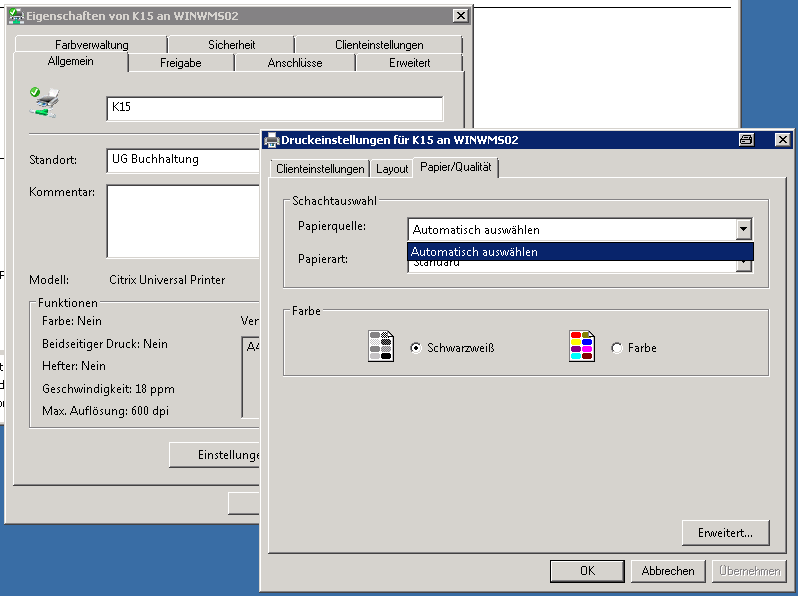Click the Eigenschaften window title bar icon
The image size is (798, 596).
pos(16,16)
